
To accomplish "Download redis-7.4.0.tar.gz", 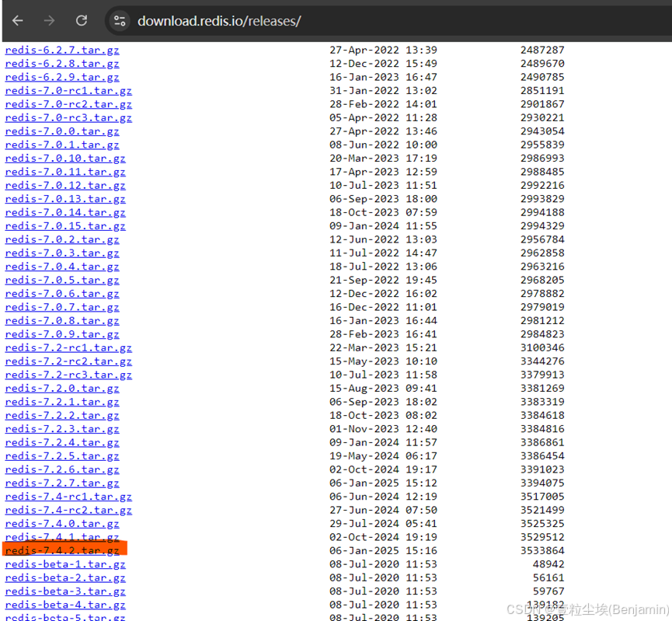I will (62, 524).
